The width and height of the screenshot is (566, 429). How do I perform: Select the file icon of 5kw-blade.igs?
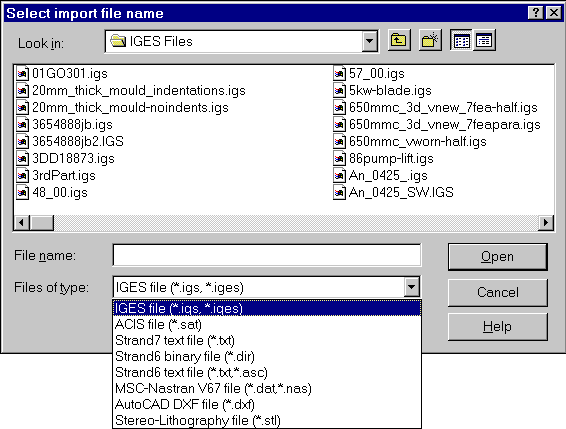pyautogui.click(x=339, y=91)
